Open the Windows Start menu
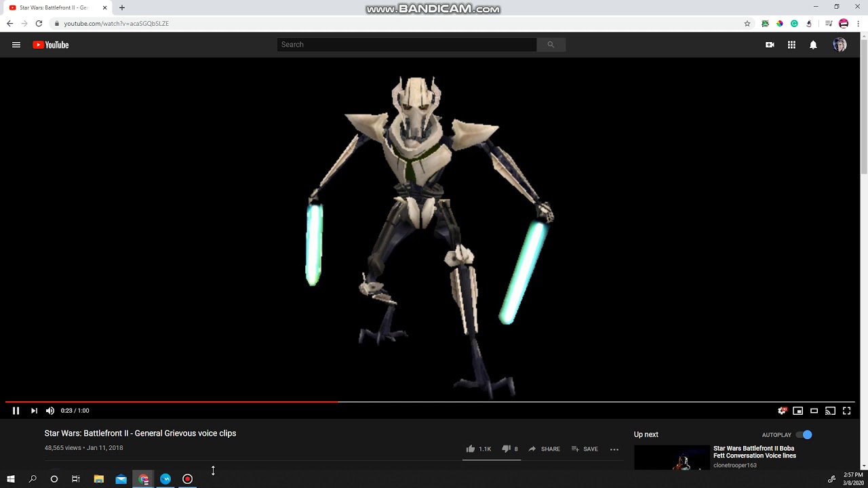Viewport: 868px width, 488px height. click(11, 479)
